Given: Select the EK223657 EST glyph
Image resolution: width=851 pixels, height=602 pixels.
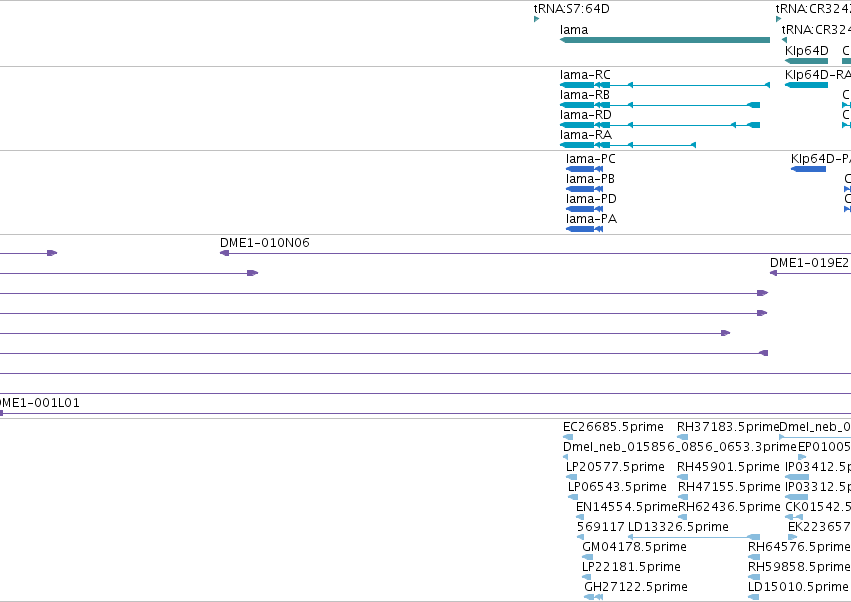Looking at the screenshot, I should [792, 537].
